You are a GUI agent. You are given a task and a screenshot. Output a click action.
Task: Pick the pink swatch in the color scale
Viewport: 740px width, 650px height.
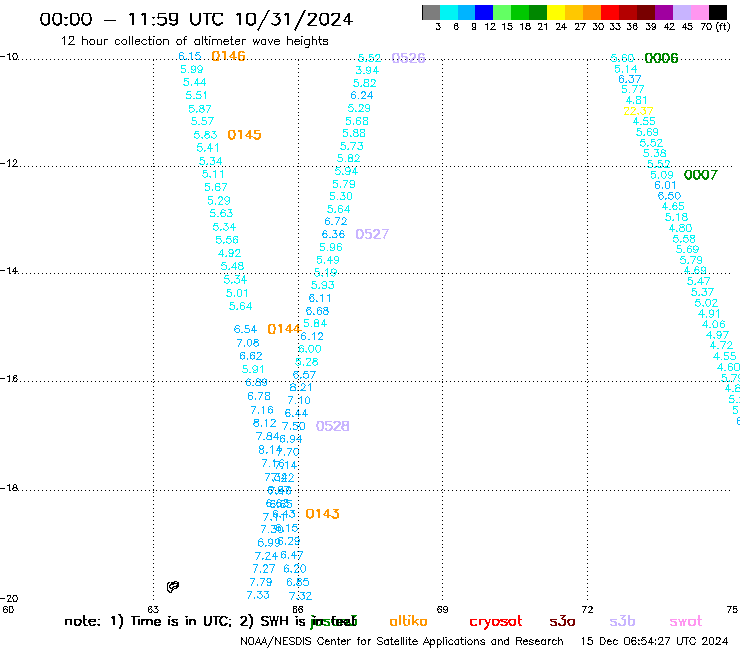click(x=700, y=12)
